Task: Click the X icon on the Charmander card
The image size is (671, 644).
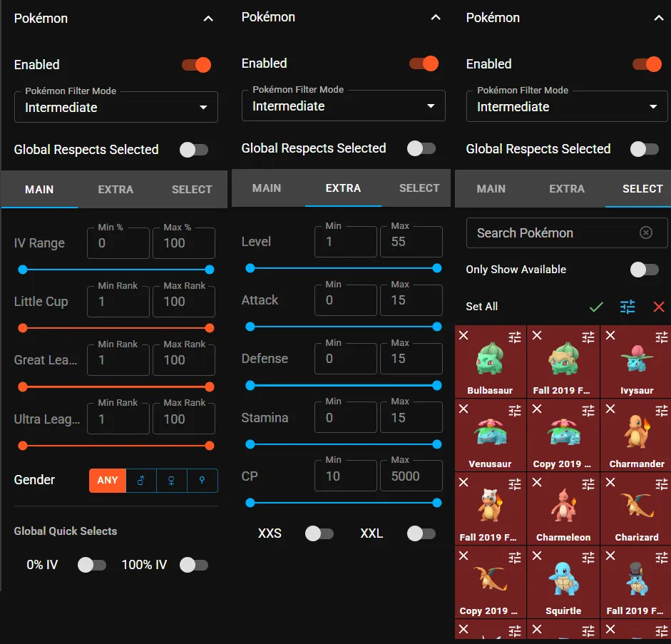Action: pyautogui.click(x=610, y=409)
